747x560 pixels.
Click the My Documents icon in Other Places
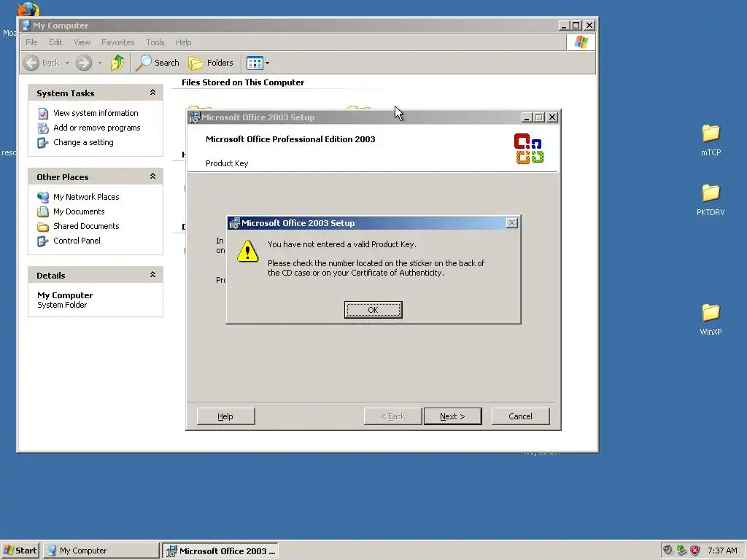(x=43, y=212)
